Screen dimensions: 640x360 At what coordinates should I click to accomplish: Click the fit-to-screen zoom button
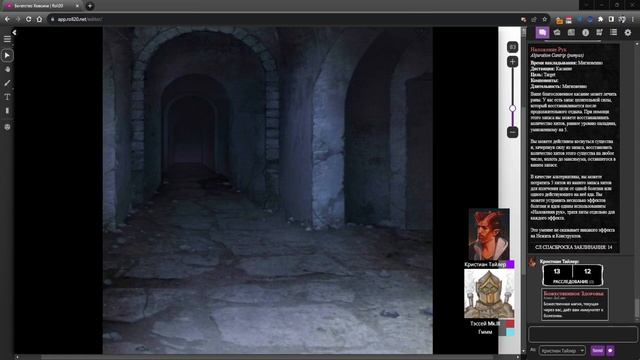(513, 47)
